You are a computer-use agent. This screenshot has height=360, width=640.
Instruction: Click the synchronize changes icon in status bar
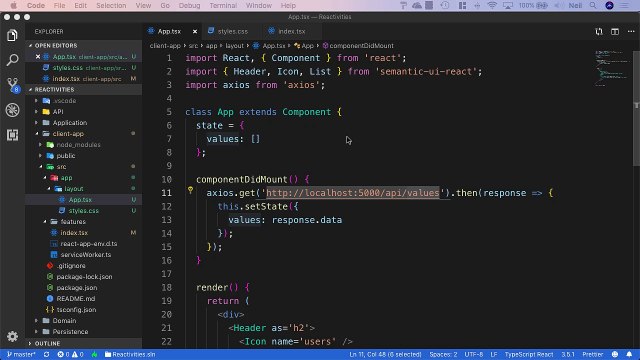pos(47,354)
